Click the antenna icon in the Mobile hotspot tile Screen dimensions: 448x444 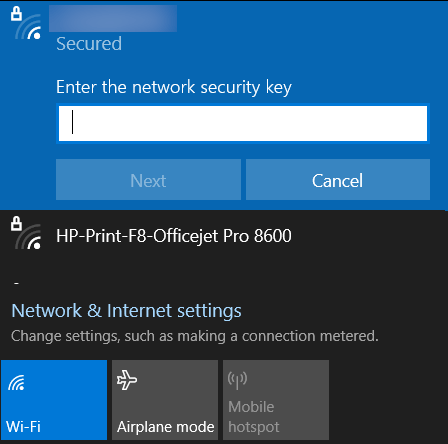click(x=237, y=380)
